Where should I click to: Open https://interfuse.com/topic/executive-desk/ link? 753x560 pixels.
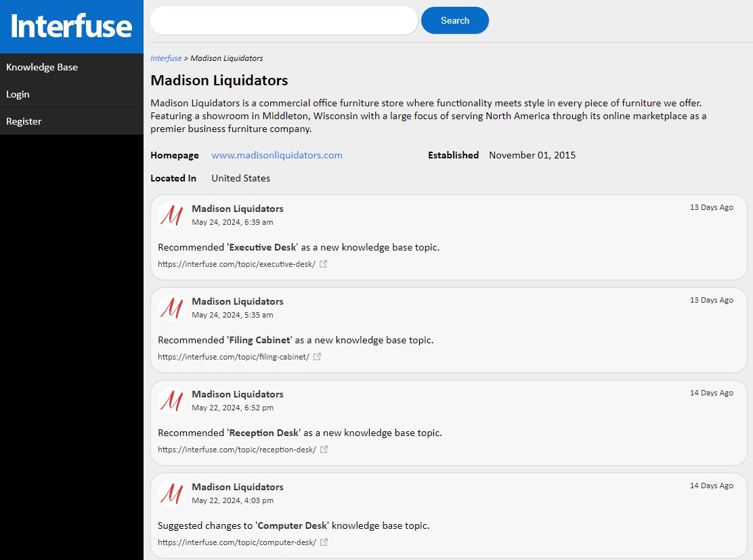(237, 263)
